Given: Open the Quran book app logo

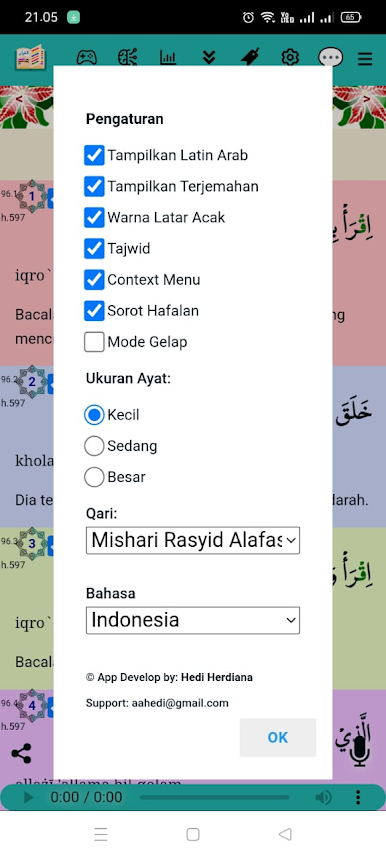Looking at the screenshot, I should [31, 57].
